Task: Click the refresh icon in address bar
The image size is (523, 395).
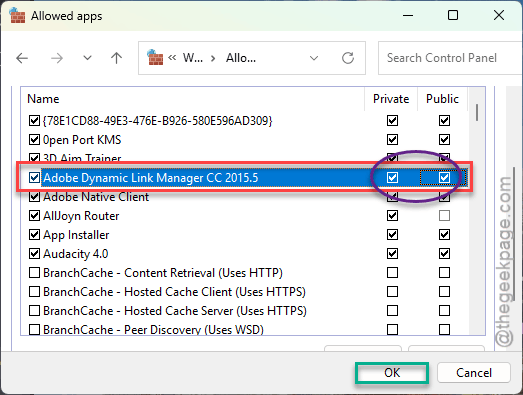Action: tap(348, 58)
